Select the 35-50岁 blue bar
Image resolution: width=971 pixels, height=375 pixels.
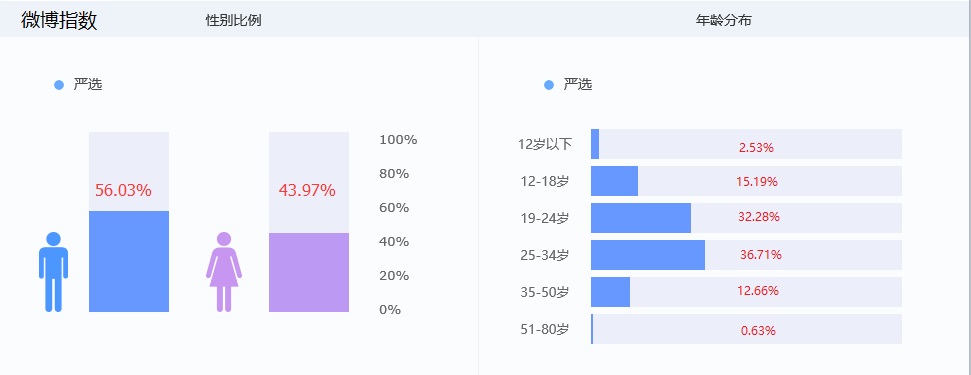[x=611, y=292]
